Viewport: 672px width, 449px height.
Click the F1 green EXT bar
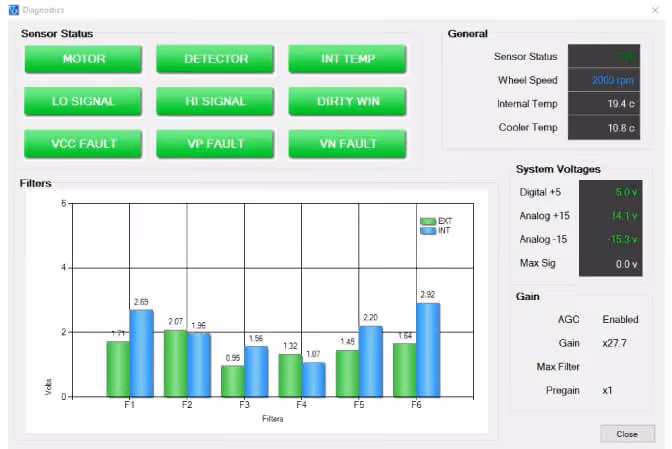coord(118,369)
